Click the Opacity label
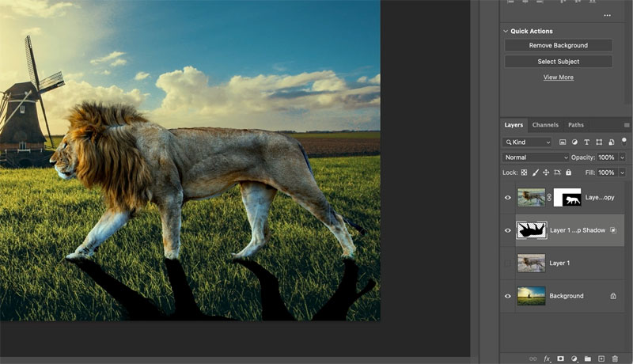The image size is (633, 364). click(x=583, y=157)
